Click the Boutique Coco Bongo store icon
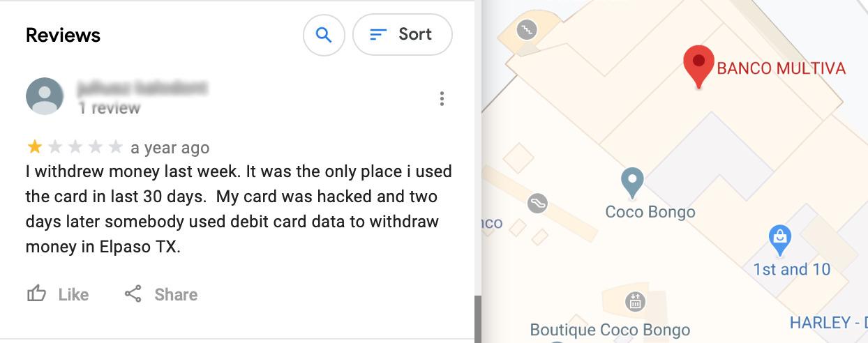The image size is (868, 343). 635,302
